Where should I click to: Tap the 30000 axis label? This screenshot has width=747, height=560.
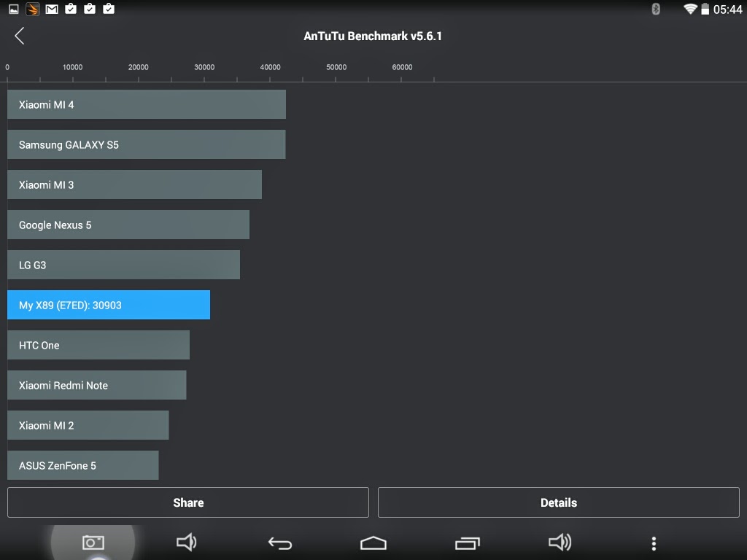pyautogui.click(x=204, y=67)
